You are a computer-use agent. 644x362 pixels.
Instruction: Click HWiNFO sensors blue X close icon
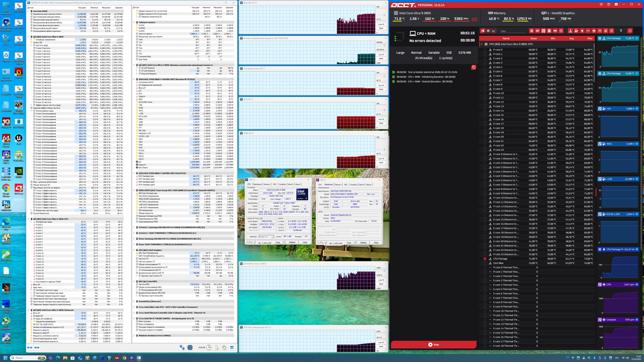(232, 348)
